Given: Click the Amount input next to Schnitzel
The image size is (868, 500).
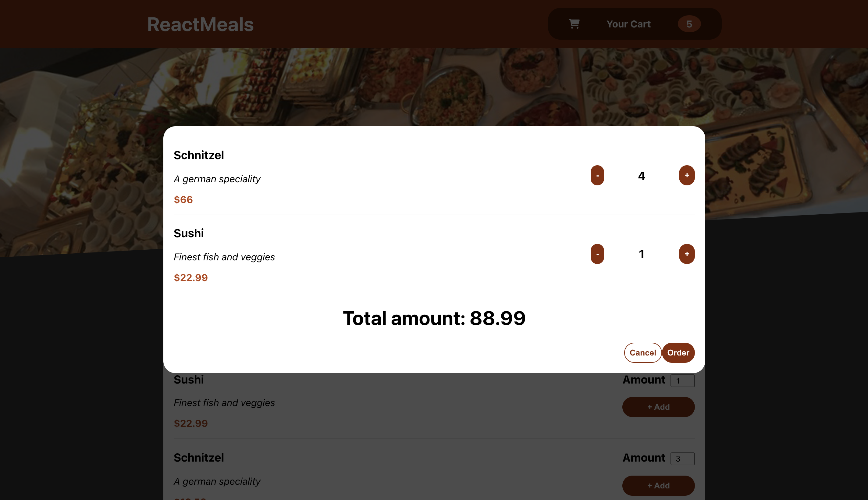Looking at the screenshot, I should pos(682,459).
